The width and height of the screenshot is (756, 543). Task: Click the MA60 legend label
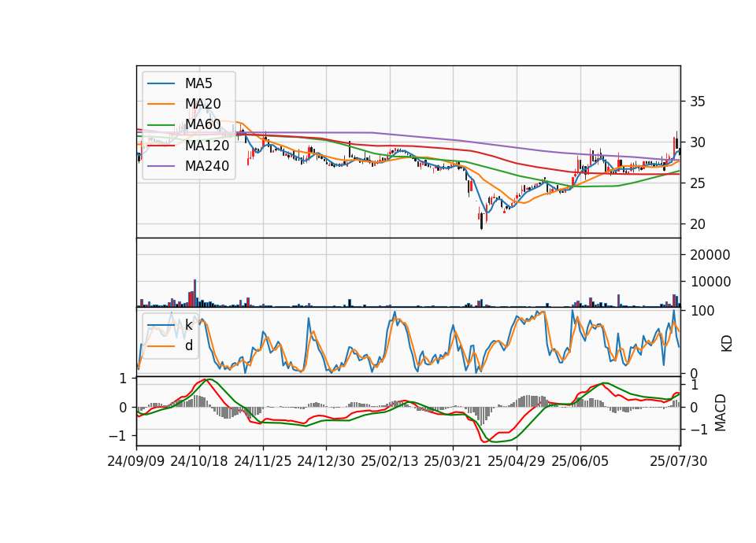(202, 125)
